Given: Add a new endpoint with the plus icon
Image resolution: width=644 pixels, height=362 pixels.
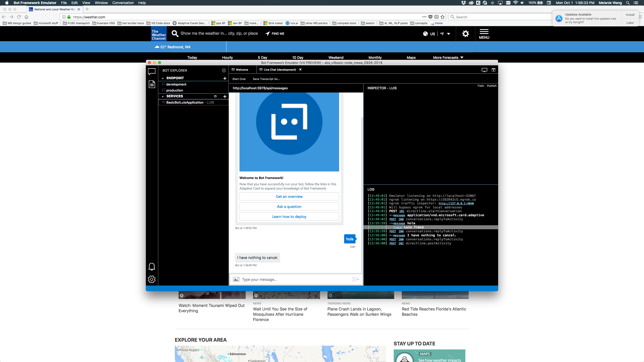Looking at the screenshot, I should coord(225,78).
